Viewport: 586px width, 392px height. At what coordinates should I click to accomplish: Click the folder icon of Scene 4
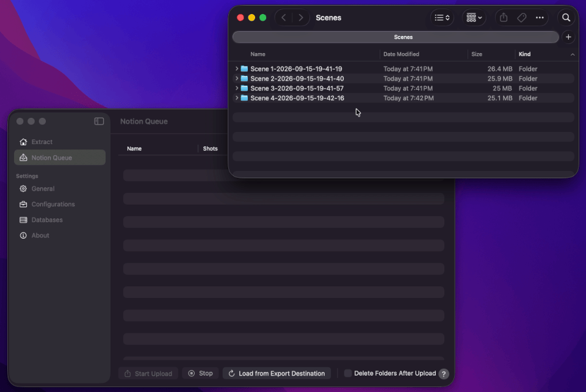point(244,98)
